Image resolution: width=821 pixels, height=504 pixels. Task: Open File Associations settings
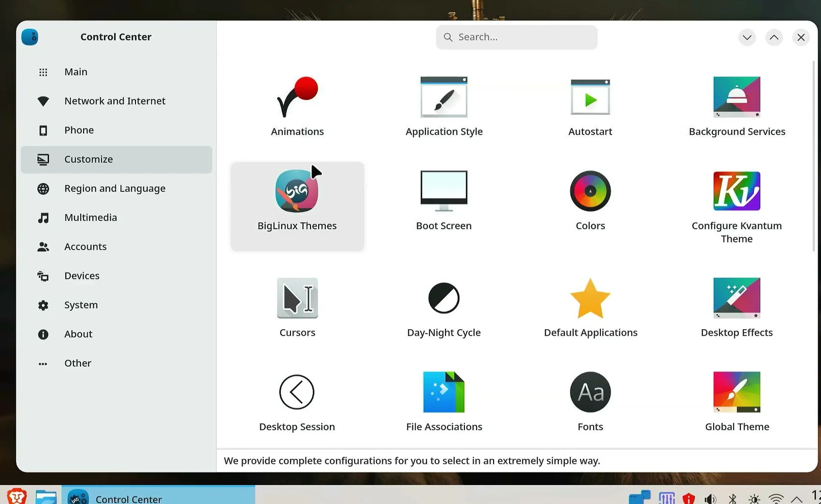(444, 402)
